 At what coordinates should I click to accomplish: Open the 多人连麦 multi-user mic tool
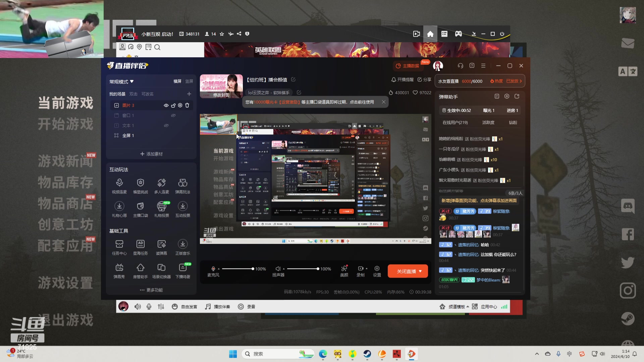[x=162, y=186]
